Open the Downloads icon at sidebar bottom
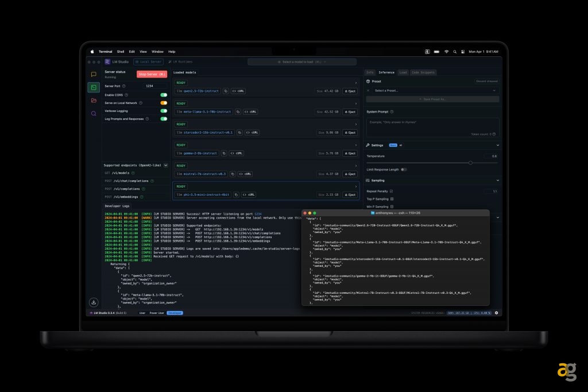This screenshot has width=588, height=392. tap(94, 302)
